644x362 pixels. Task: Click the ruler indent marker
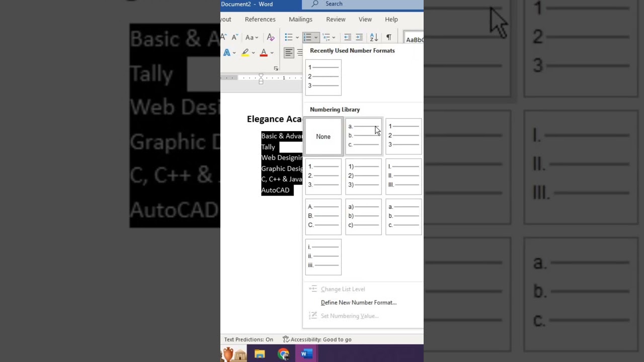(x=261, y=78)
